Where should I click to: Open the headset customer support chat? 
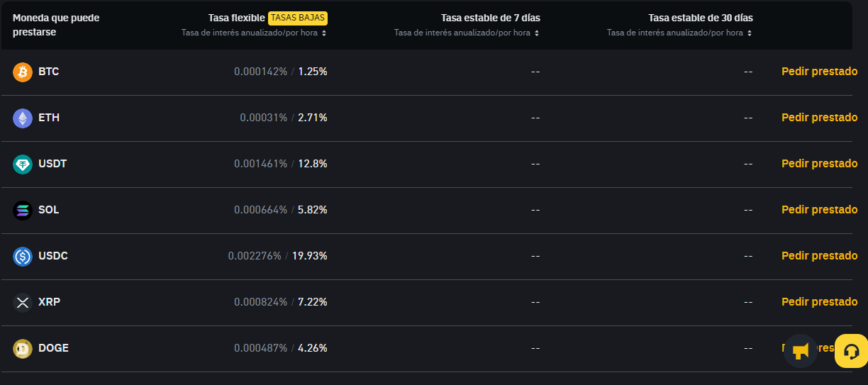pos(852,351)
